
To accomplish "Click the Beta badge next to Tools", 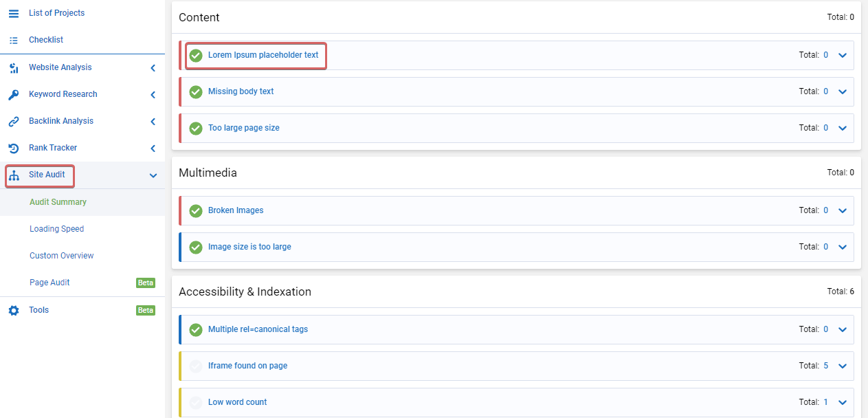I will [x=145, y=309].
